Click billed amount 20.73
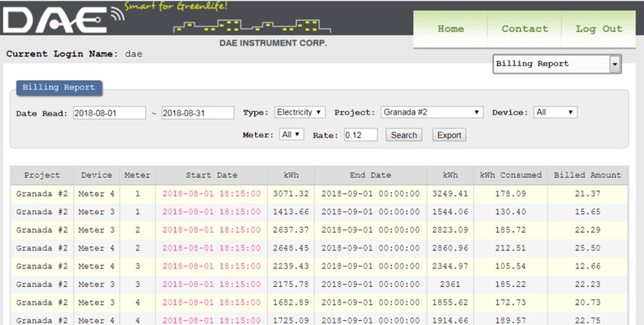The height and width of the screenshot is (325, 644). 588,302
